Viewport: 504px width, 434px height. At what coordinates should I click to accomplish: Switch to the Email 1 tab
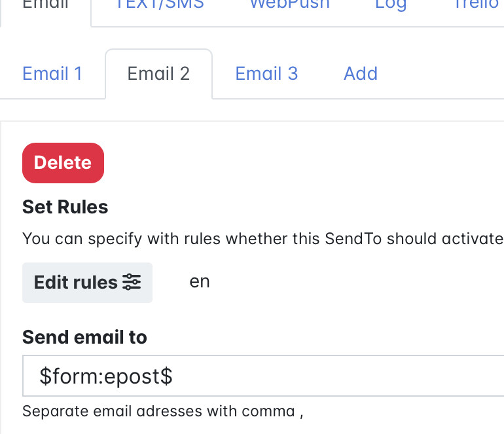point(52,73)
